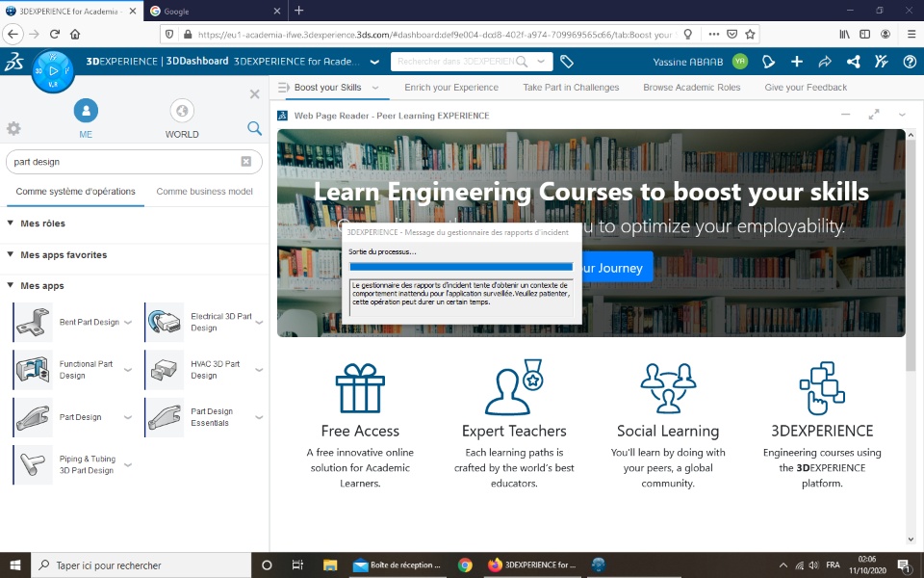Open Bent Part Design dropdown chevron

click(128, 322)
